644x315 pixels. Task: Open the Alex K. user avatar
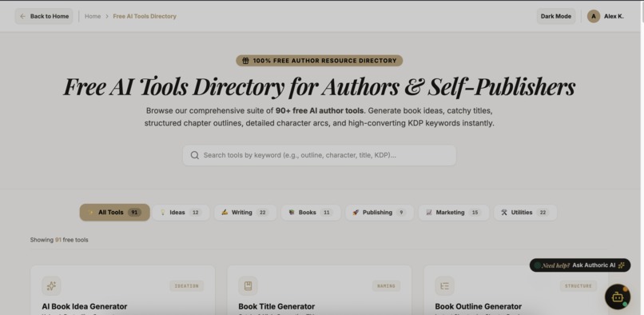(594, 17)
